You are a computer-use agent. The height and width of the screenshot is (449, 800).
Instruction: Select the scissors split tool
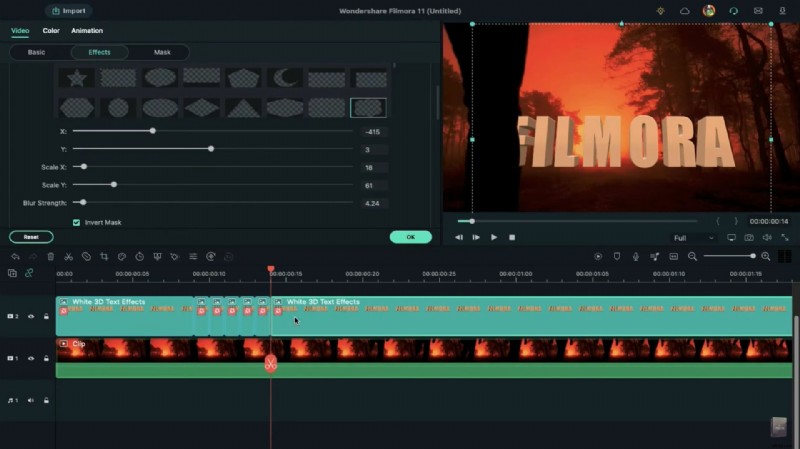pos(68,257)
